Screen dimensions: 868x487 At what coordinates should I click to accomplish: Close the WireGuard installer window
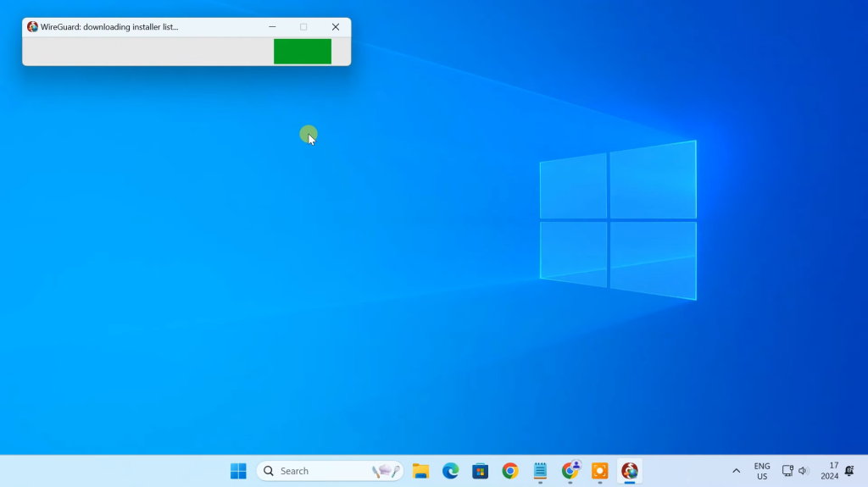click(x=336, y=27)
